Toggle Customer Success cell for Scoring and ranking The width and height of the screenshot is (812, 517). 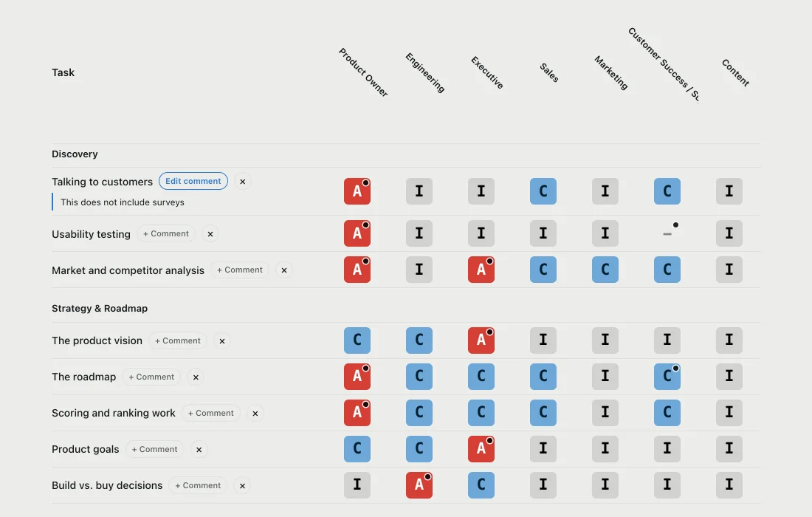[667, 413]
